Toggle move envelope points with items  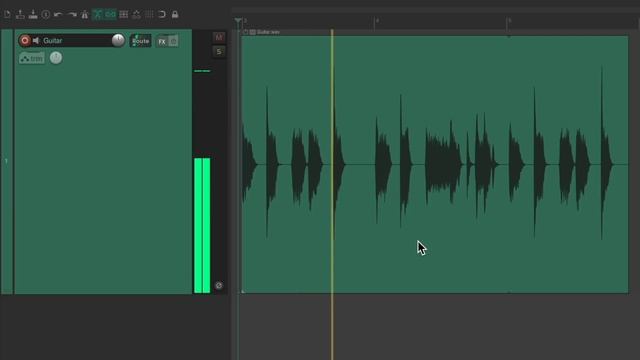[136, 15]
